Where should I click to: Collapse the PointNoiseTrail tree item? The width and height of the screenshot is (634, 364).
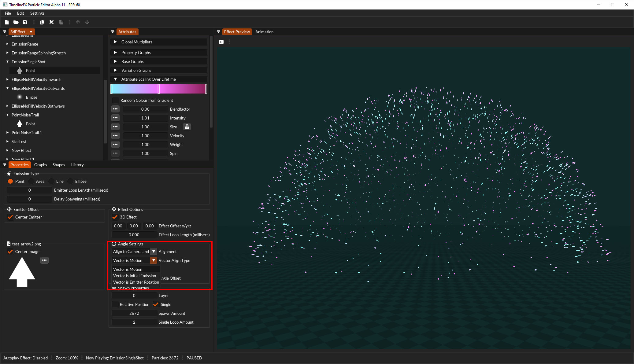pos(7,115)
